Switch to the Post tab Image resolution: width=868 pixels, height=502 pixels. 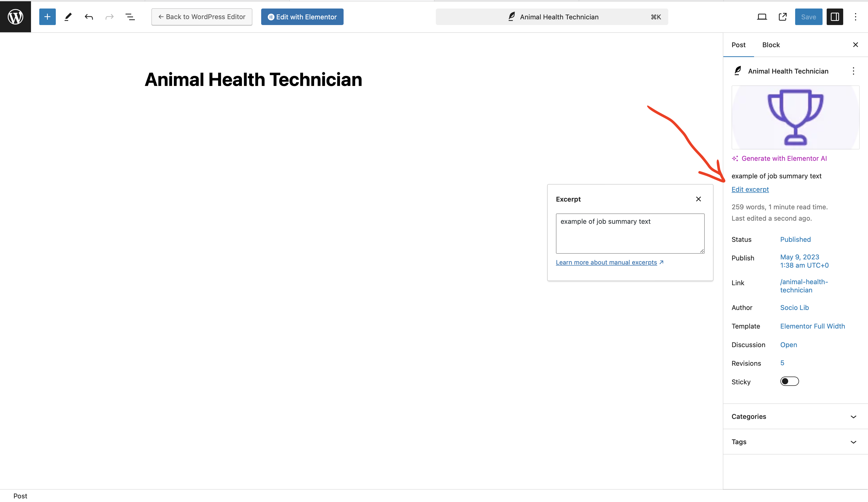(x=738, y=45)
